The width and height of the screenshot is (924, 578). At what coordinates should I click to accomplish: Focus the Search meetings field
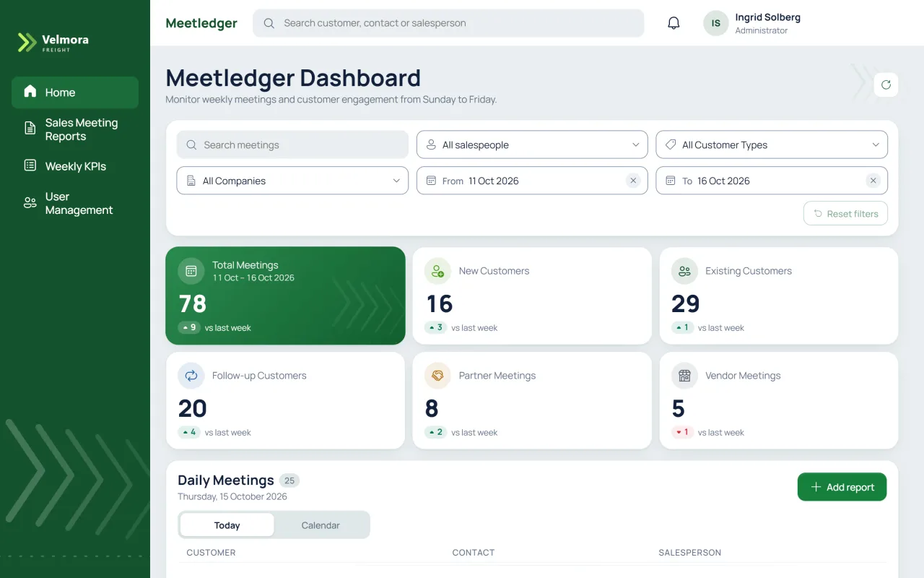[292, 144]
